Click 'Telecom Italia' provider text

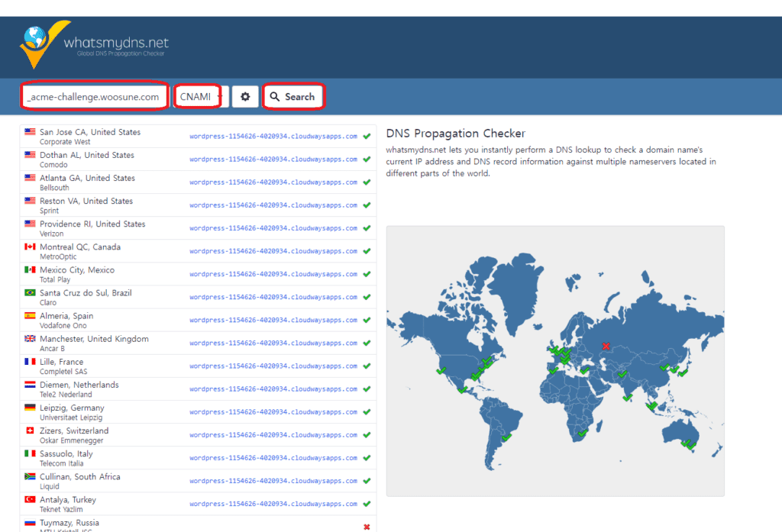[x=62, y=464]
